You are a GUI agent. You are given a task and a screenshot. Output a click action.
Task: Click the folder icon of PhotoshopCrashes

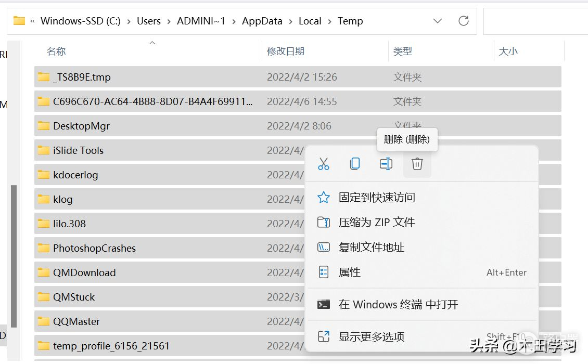tap(44, 248)
